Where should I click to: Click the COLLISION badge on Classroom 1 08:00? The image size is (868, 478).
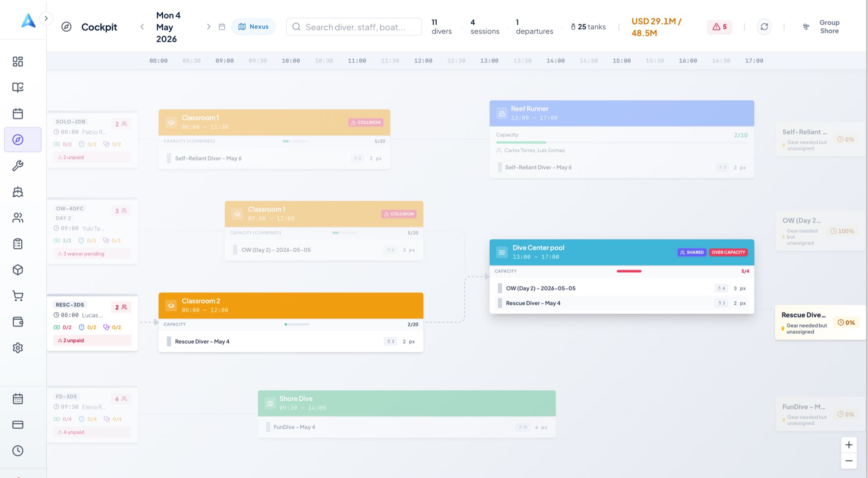tap(366, 122)
